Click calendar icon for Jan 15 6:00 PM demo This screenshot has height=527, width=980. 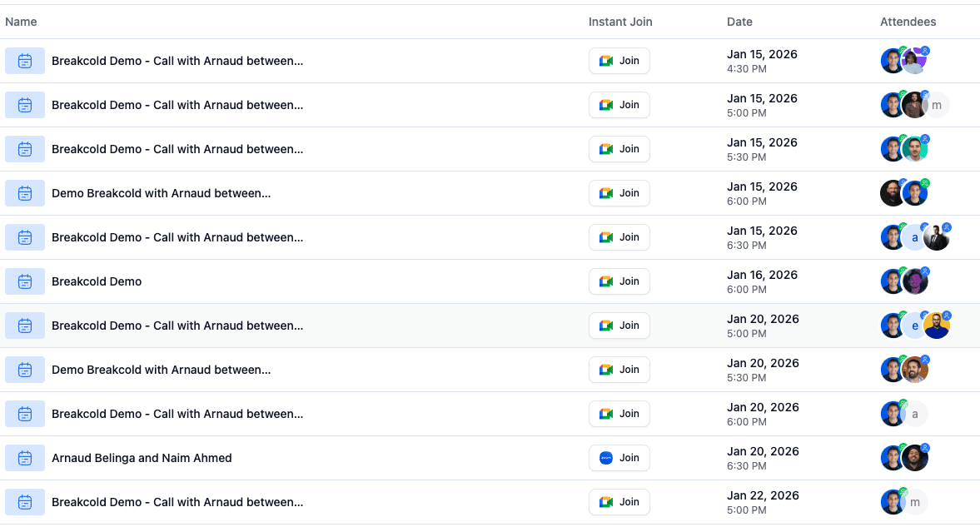tap(25, 193)
